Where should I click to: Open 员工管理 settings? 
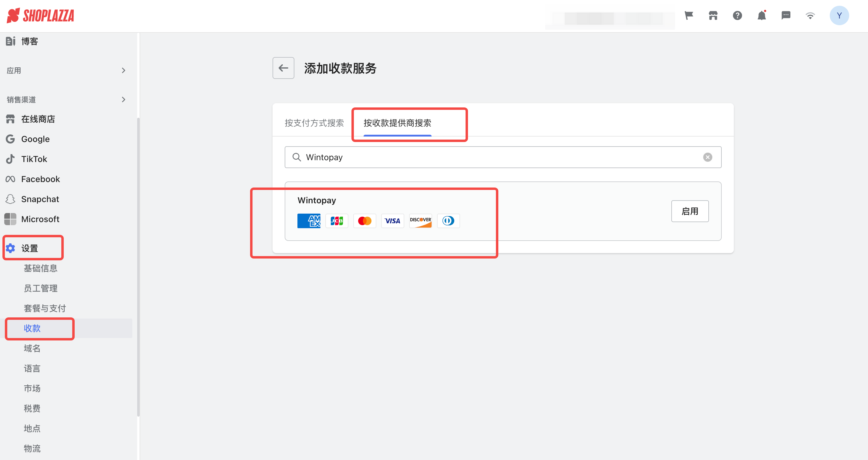pyautogui.click(x=40, y=288)
